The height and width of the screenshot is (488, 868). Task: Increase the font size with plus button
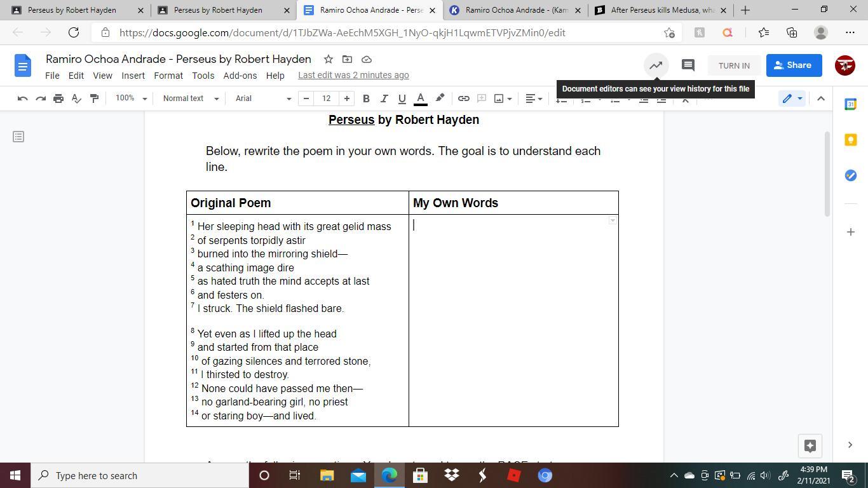coord(347,98)
